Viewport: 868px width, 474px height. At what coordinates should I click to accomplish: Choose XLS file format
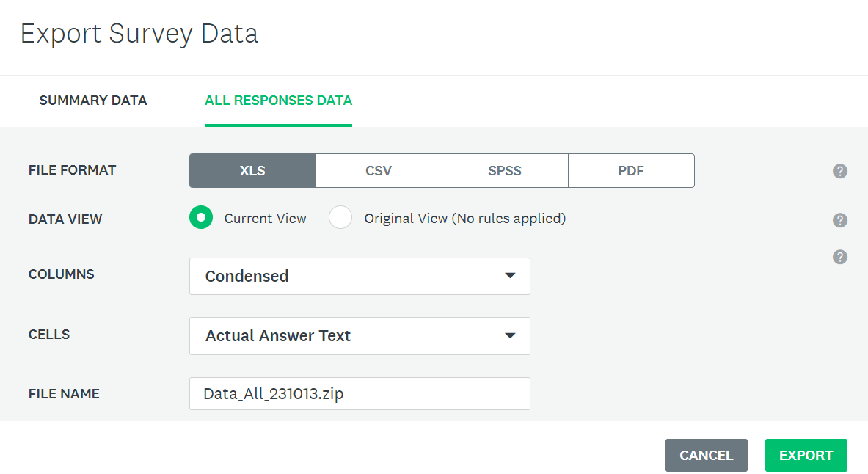point(252,170)
